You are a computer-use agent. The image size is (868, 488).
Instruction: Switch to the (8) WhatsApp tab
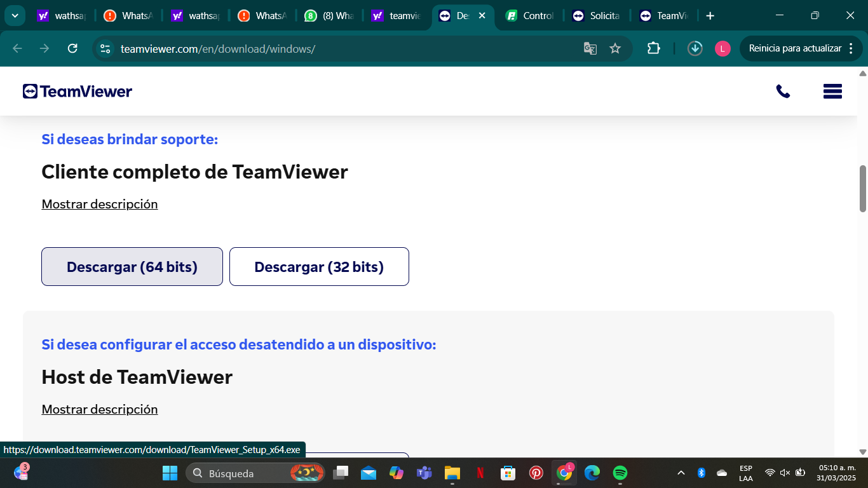[x=329, y=16]
